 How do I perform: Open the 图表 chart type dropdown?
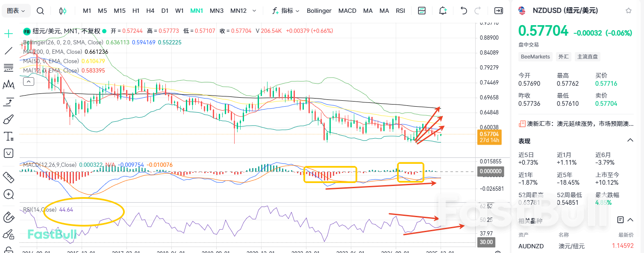coord(16,11)
